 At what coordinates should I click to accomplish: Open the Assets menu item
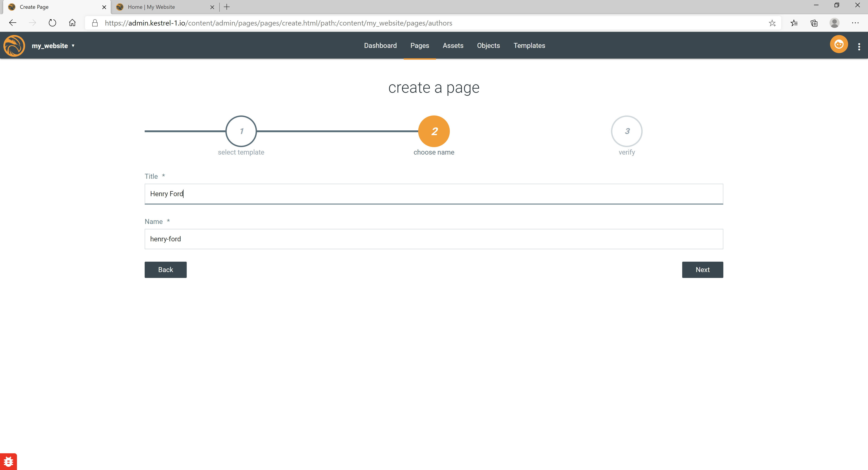[453, 45]
